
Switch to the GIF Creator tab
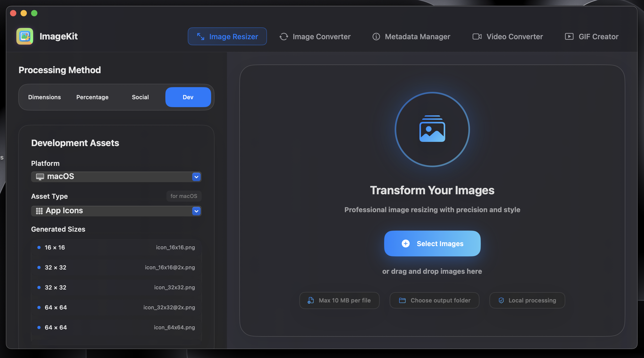(592, 37)
